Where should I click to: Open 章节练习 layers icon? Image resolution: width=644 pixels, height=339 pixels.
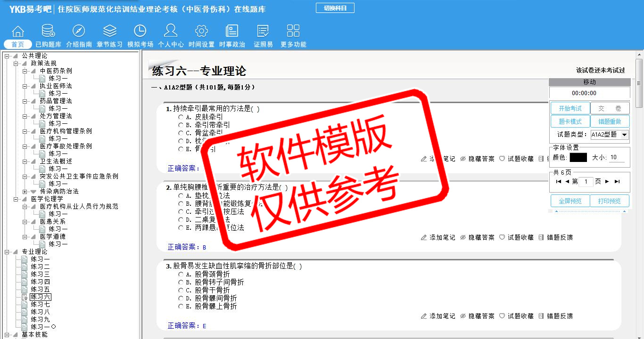(109, 32)
